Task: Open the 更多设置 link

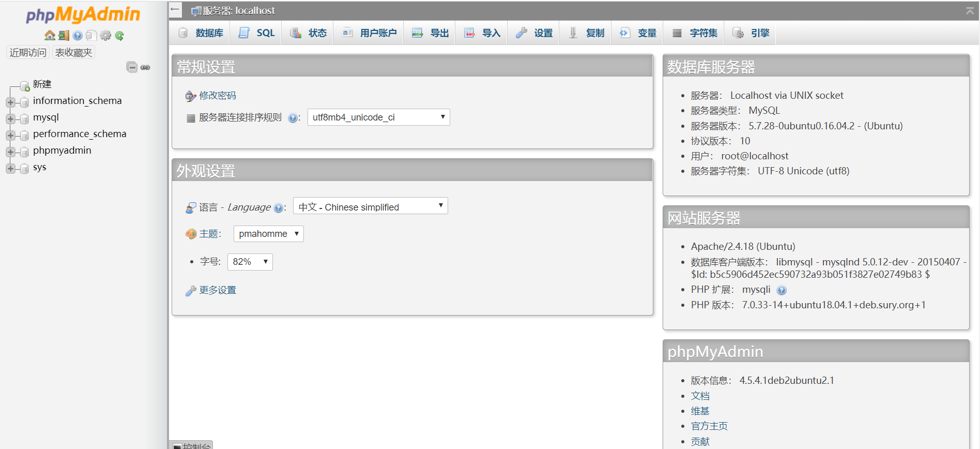Action: tap(218, 290)
